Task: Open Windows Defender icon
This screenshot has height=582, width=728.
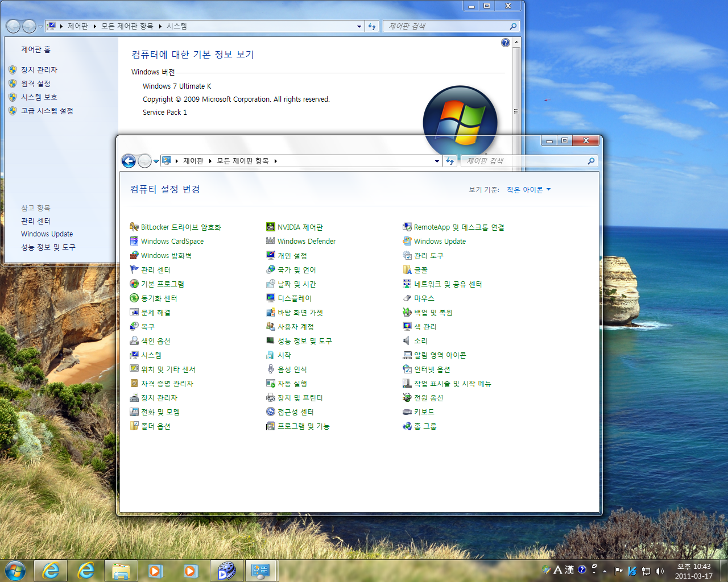Action: (271, 241)
